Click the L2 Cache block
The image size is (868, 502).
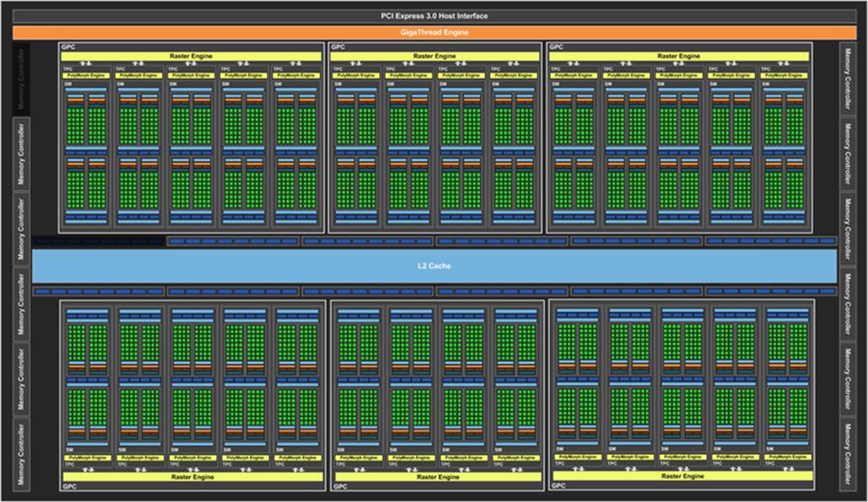coord(434,265)
